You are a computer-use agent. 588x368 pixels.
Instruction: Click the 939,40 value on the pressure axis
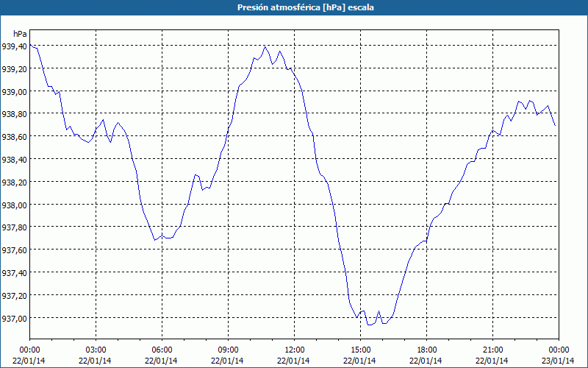[14, 46]
